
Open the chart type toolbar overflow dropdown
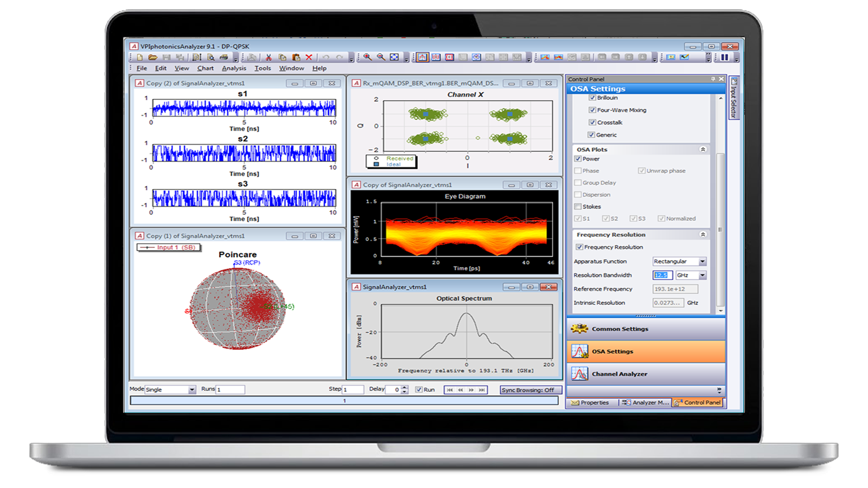click(x=529, y=58)
